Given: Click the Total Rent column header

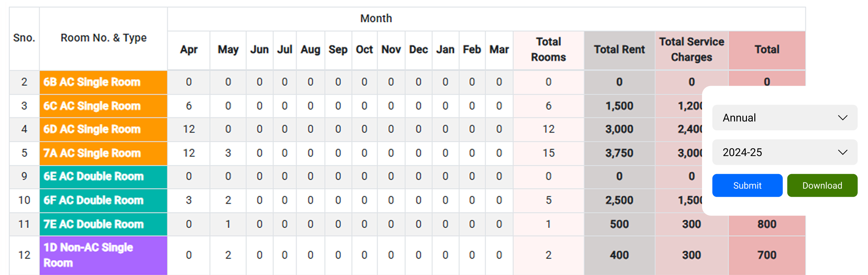Looking at the screenshot, I should click(x=619, y=49).
